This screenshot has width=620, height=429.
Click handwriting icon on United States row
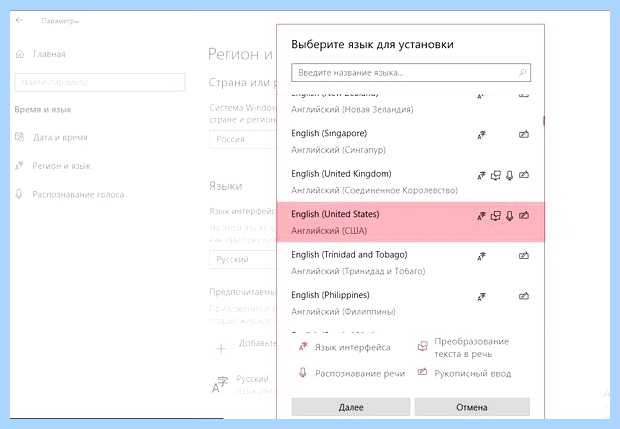524,215
